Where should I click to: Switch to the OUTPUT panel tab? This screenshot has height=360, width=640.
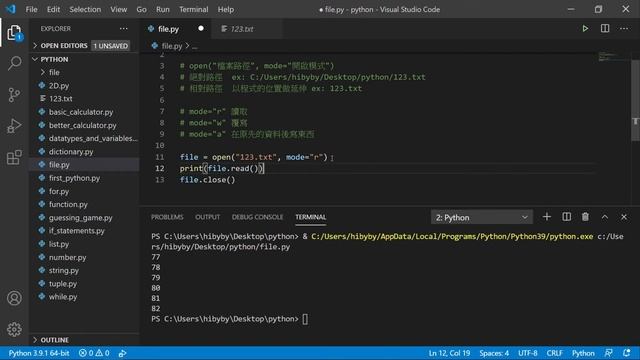point(207,217)
